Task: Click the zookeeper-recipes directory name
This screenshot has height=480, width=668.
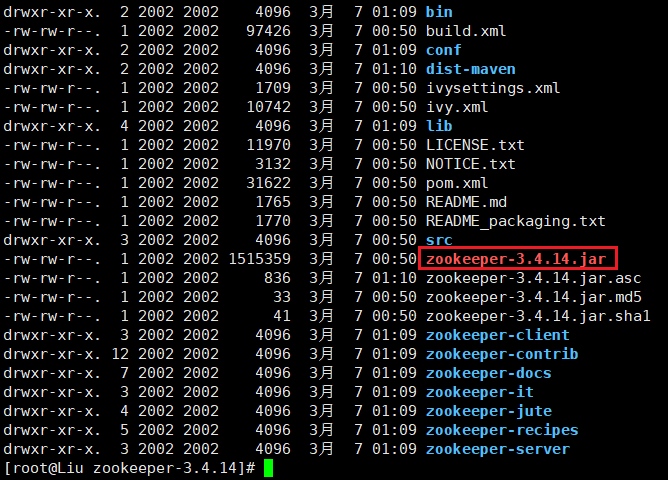Action: click(x=502, y=430)
